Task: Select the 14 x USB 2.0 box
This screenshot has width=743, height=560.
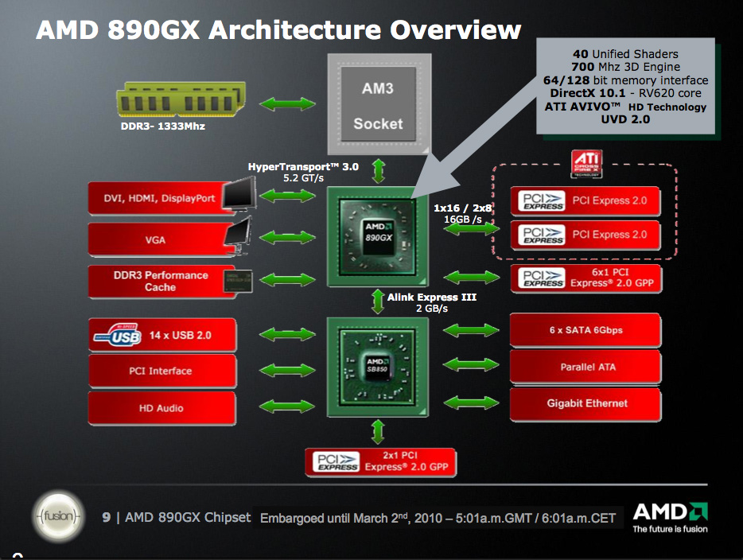Action: click(162, 335)
